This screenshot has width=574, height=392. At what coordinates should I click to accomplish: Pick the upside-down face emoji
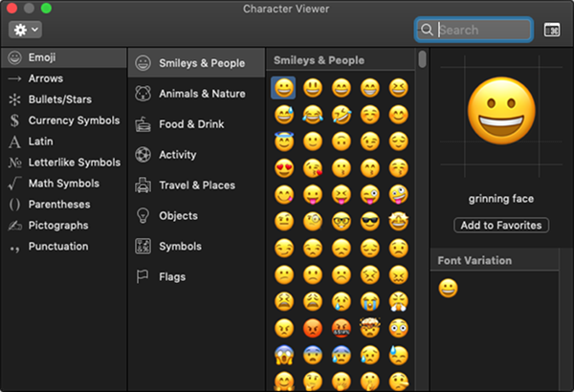click(342, 142)
